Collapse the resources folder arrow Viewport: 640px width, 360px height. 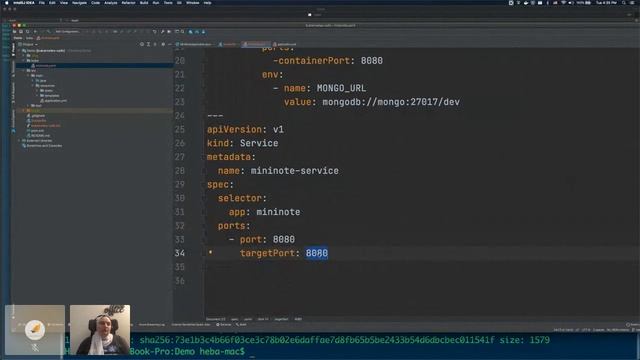(x=33, y=86)
